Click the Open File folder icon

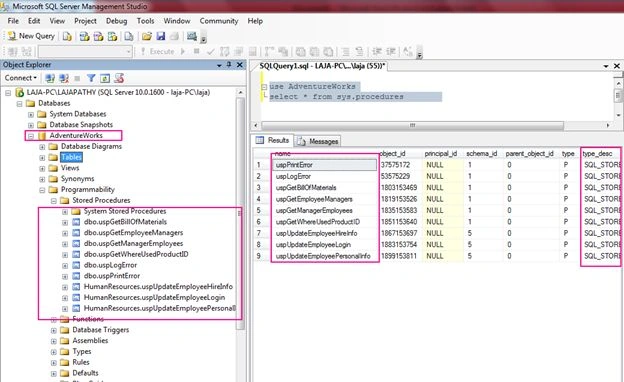point(147,37)
